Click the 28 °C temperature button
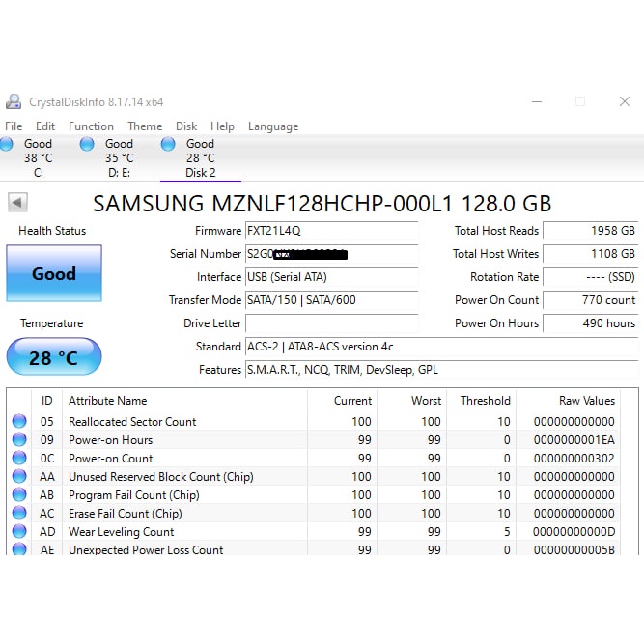Screen dimensions: 644x644 click(x=54, y=357)
